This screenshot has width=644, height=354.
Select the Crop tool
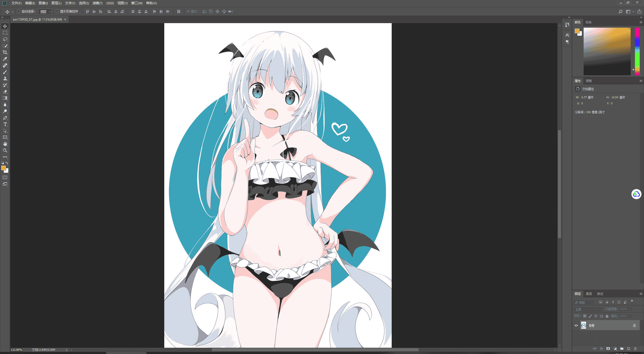pyautogui.click(x=5, y=52)
